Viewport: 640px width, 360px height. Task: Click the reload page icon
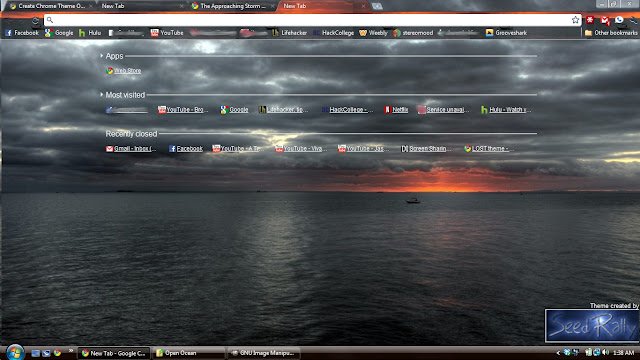click(36, 20)
